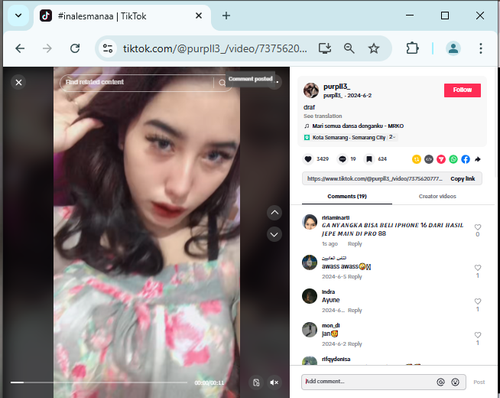Like the comment about IPHONE 16
500x398 pixels.
click(x=478, y=227)
